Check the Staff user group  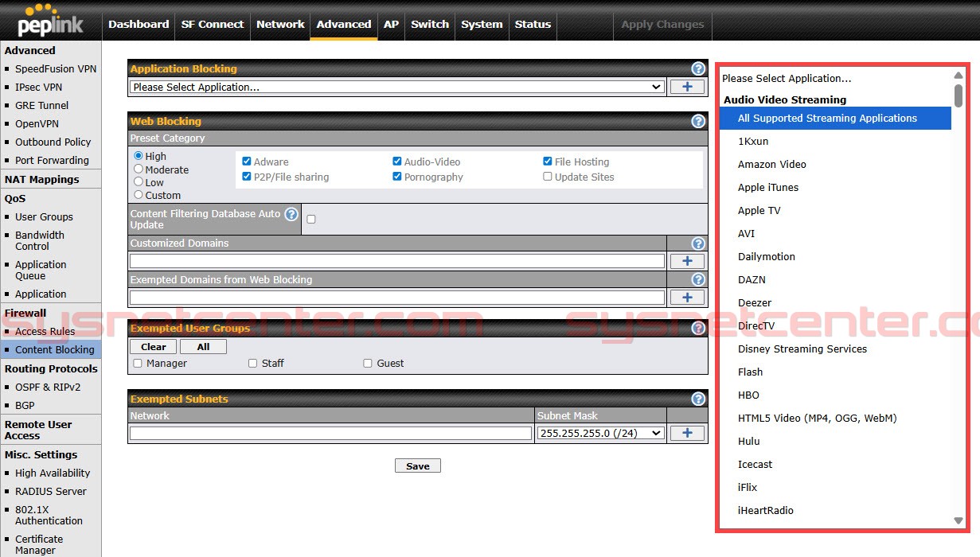point(253,363)
